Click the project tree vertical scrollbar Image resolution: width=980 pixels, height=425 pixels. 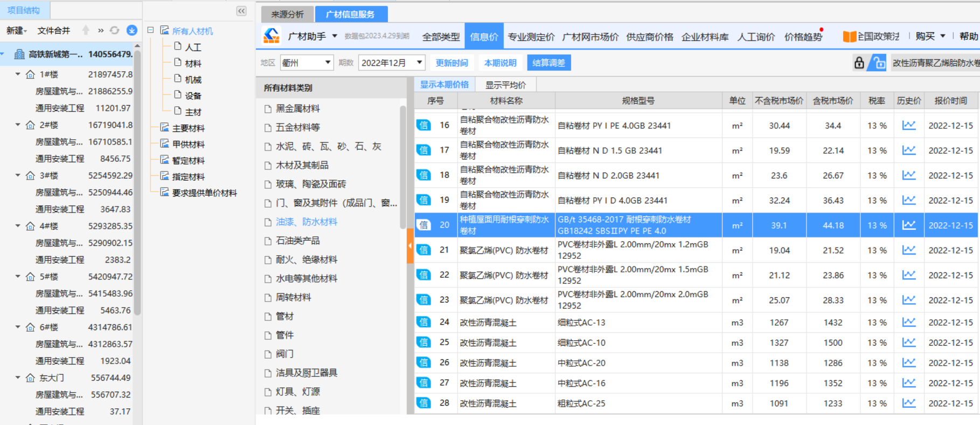(137, 183)
